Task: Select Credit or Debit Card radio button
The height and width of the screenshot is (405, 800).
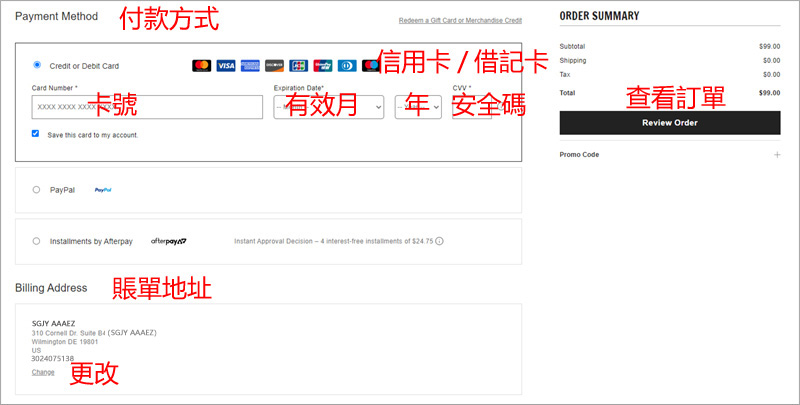Action: coord(37,65)
